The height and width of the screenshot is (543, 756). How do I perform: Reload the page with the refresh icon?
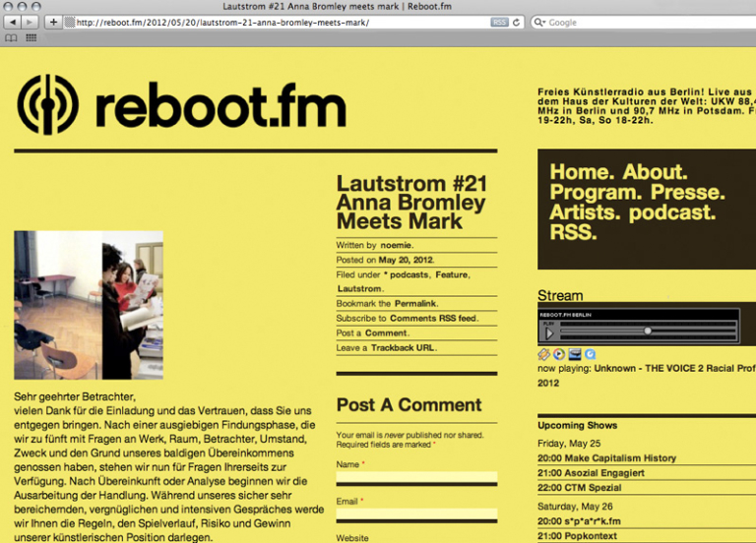517,23
